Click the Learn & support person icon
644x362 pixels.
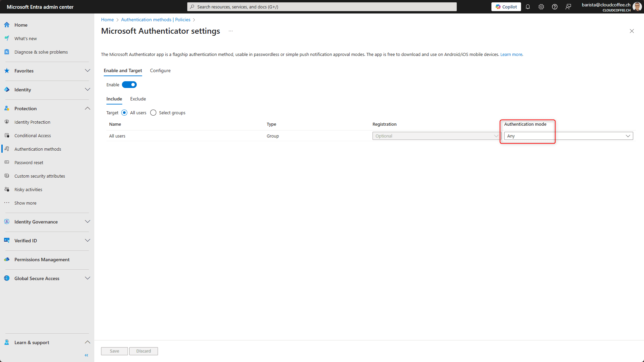coord(7,342)
